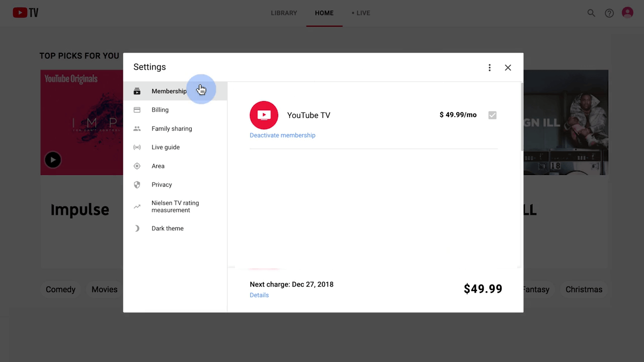Select Area in settings sidebar
The width and height of the screenshot is (644, 362).
(175, 166)
